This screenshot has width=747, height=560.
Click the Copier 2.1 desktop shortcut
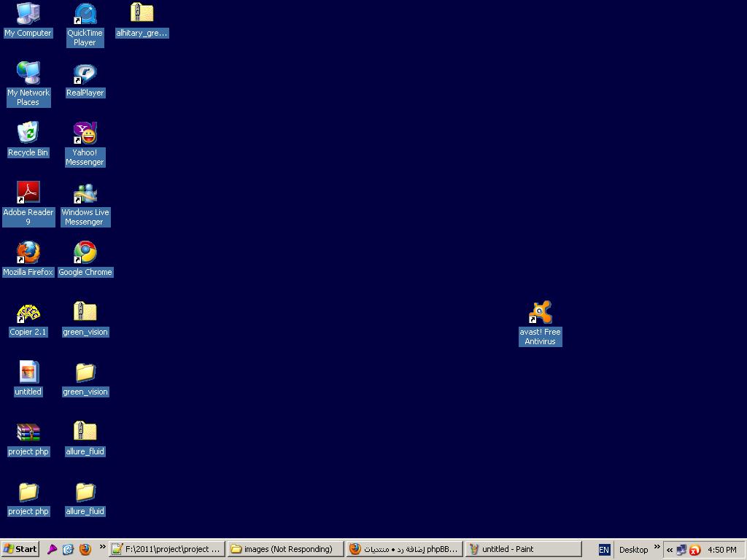28,314
